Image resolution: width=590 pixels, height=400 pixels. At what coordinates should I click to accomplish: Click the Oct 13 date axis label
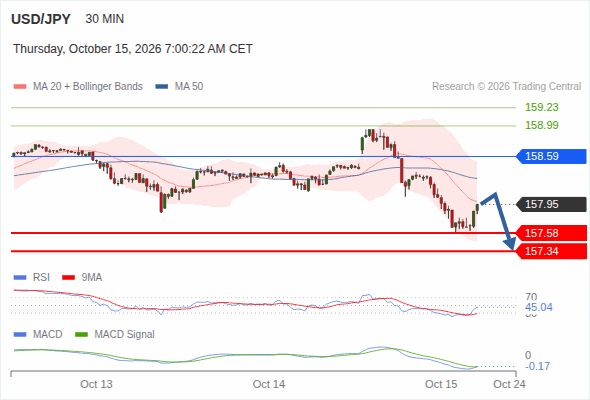pos(96,384)
